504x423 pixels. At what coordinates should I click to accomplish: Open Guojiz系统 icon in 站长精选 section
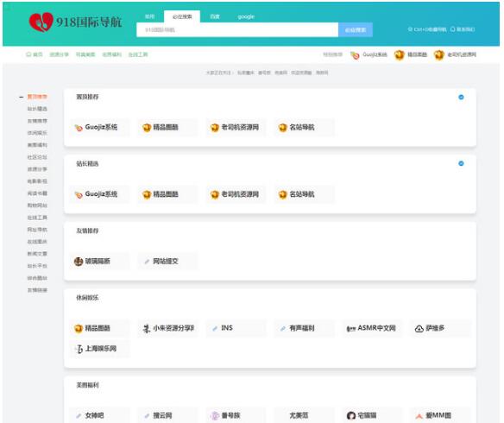tap(79, 195)
